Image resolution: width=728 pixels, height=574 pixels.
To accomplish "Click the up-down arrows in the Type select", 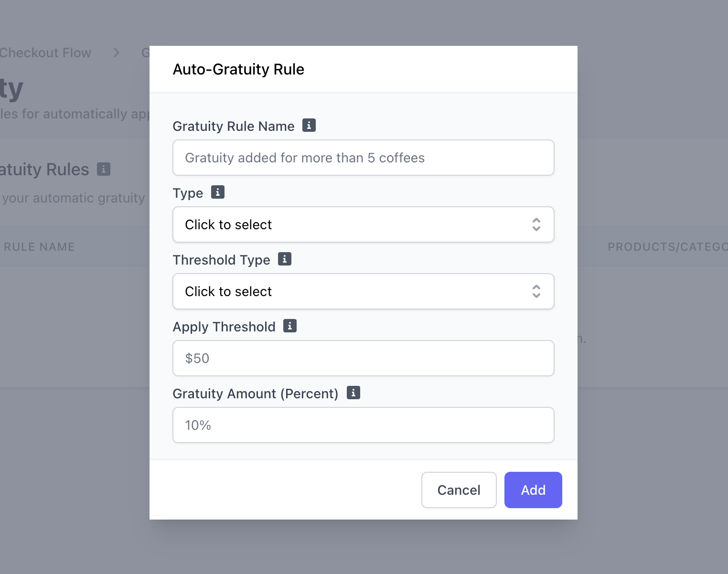I will (x=536, y=224).
